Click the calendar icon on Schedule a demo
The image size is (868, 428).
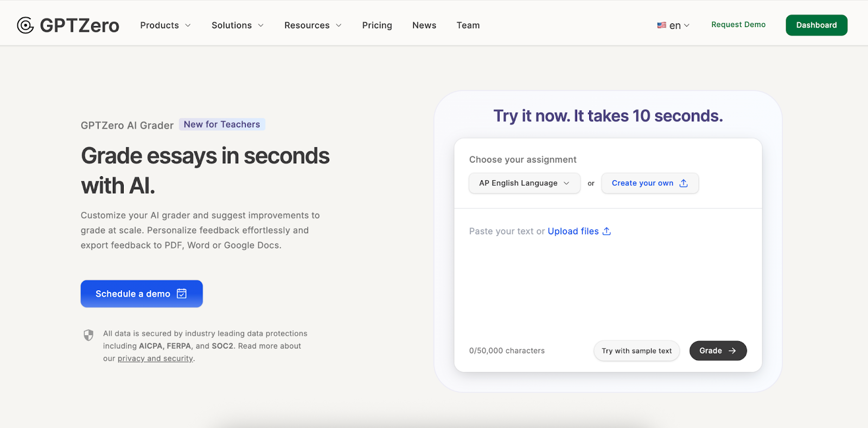(182, 293)
